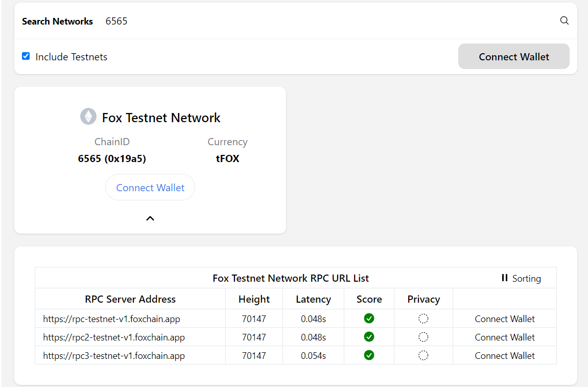The image size is (588, 387).
Task: Click privacy dotted circle for rpc3-testnet-v1 row
Action: pos(424,355)
